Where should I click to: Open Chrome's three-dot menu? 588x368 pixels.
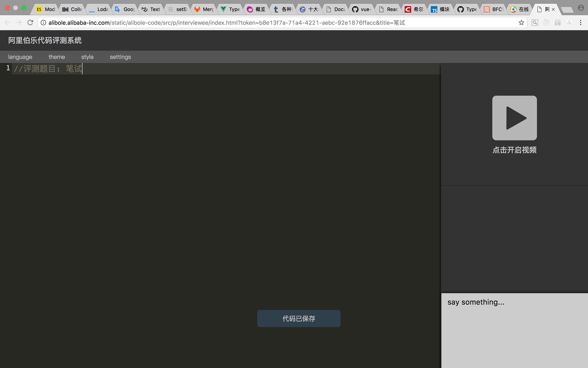coord(580,23)
